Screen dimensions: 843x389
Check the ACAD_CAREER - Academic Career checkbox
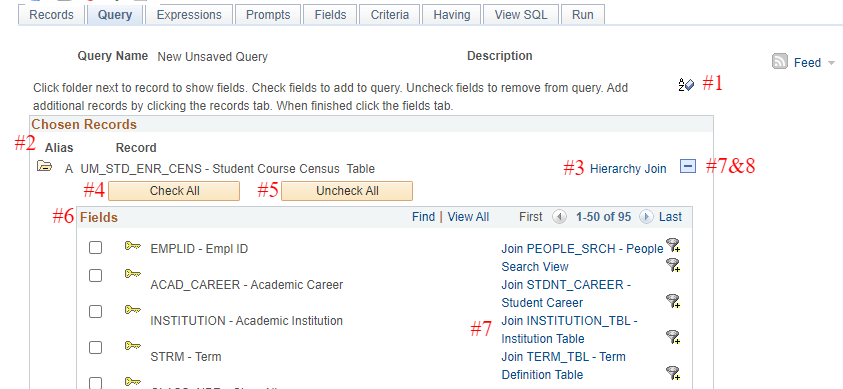(95, 276)
